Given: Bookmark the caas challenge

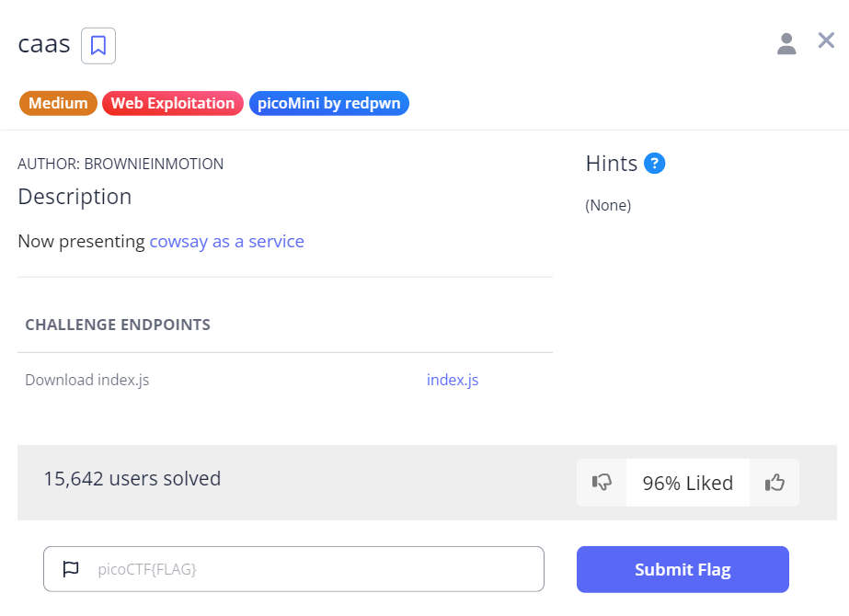Looking at the screenshot, I should 98,45.
